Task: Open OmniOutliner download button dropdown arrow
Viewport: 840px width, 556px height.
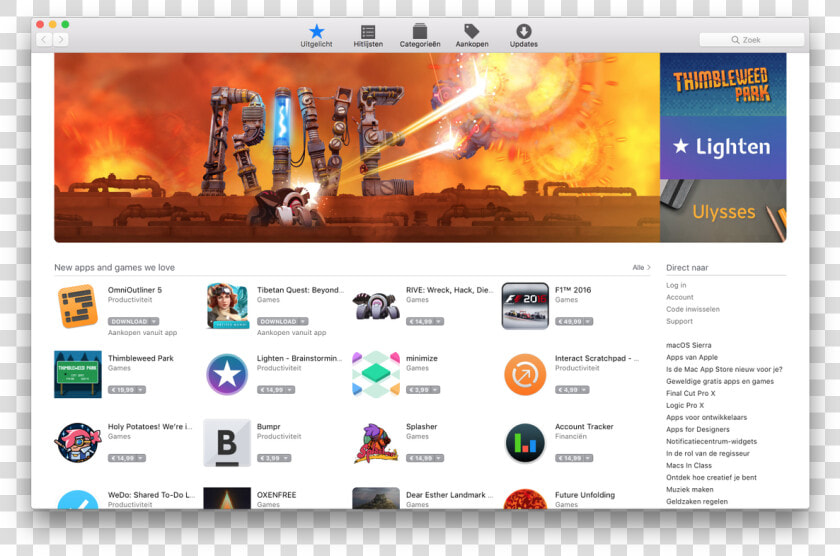Action: click(154, 321)
